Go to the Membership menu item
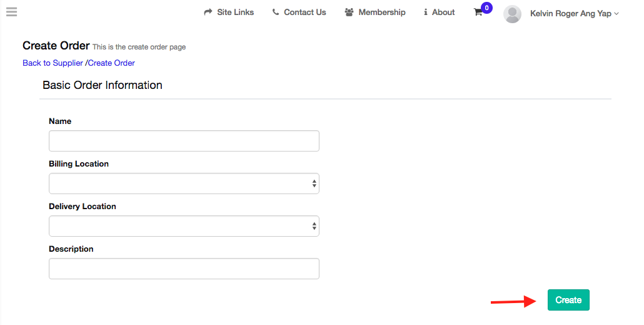The width and height of the screenshot is (644, 325). (x=381, y=13)
